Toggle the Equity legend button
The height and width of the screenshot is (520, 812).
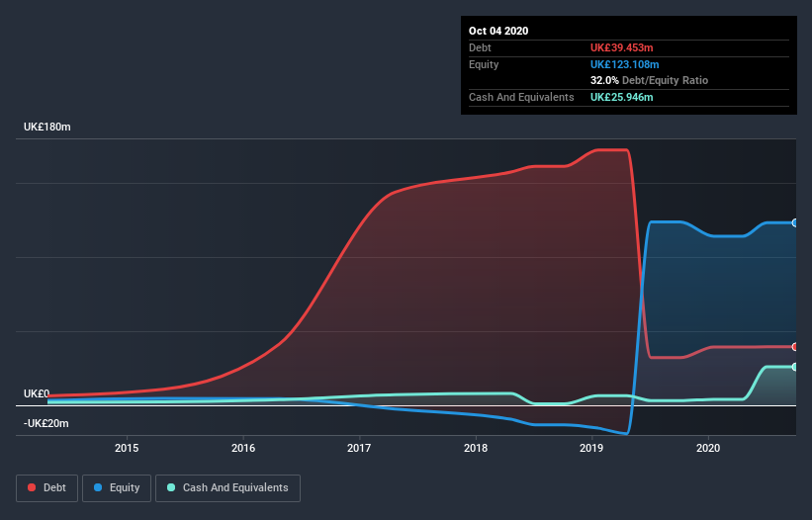117,488
